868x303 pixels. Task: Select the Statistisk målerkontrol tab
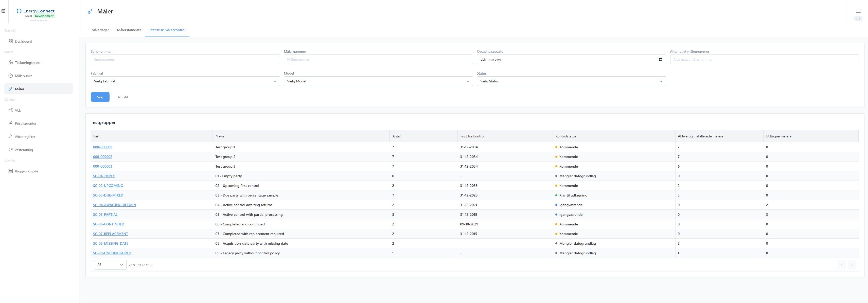[x=167, y=30]
